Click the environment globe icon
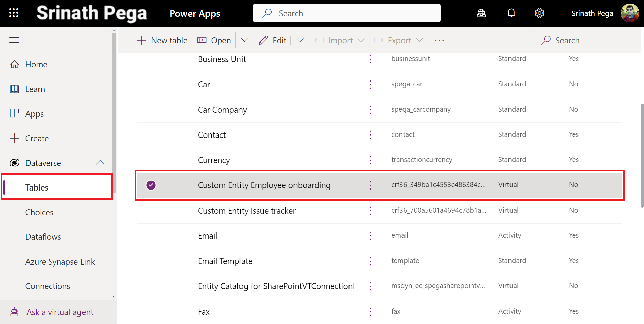The image size is (644, 324). pyautogui.click(x=481, y=13)
